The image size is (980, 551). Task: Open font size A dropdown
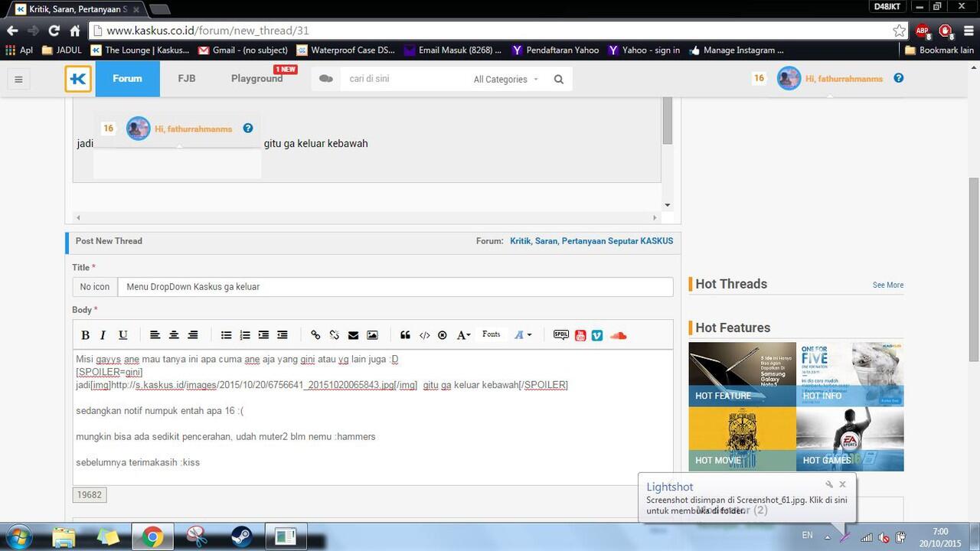point(463,335)
